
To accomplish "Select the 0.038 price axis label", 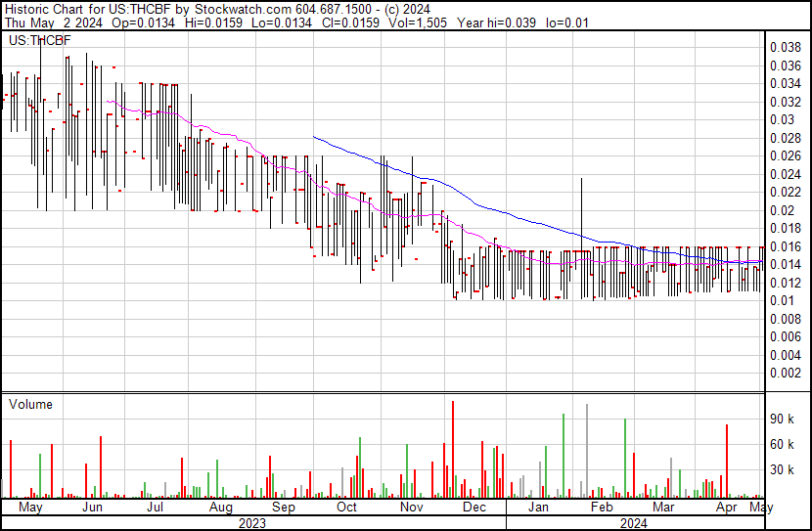I will [785, 47].
